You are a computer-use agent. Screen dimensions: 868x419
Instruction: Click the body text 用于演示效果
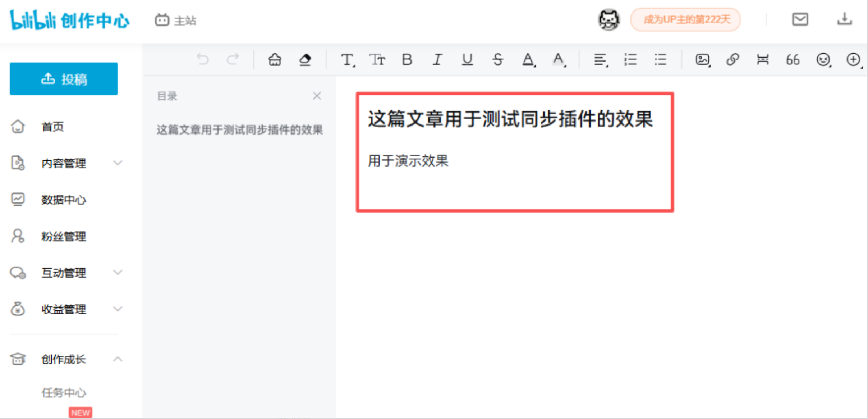pos(408,161)
